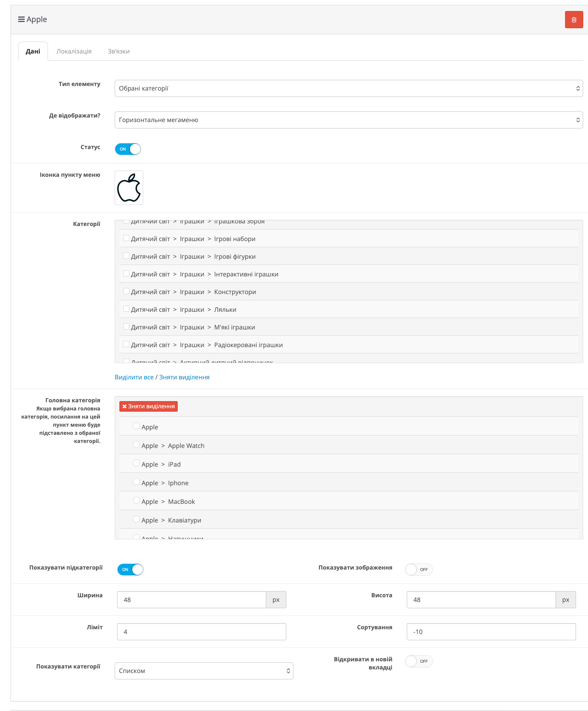The image size is (588, 711).
Task: Open the Показувати категорії select box
Action: 204,671
